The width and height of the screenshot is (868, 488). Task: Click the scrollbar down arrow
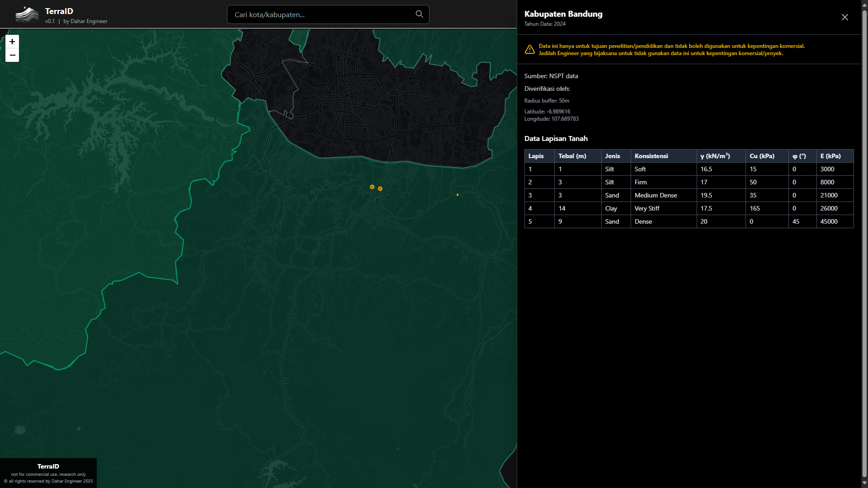[864, 483]
